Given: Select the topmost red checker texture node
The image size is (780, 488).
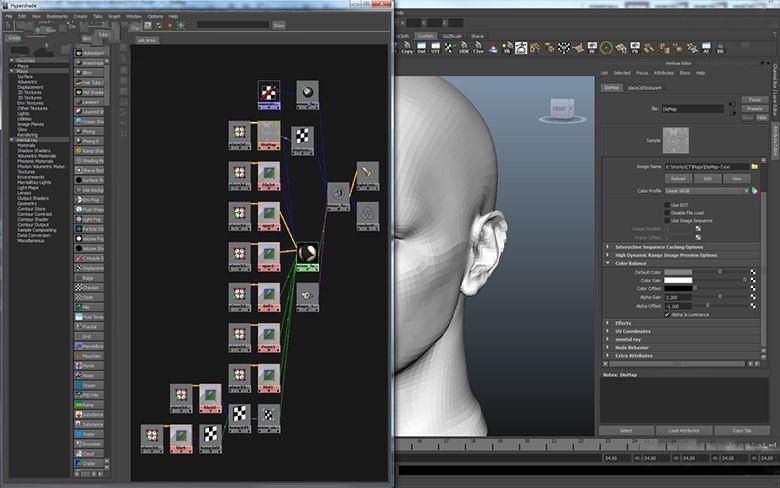Looking at the screenshot, I should (x=269, y=95).
